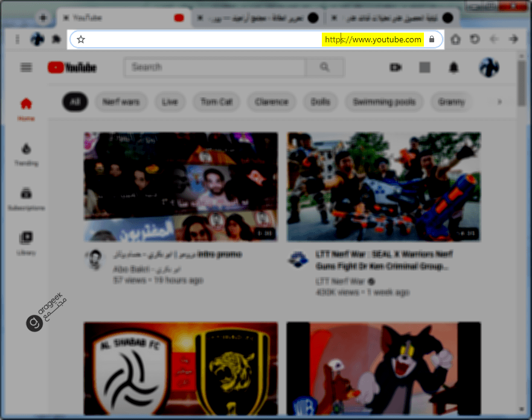Image resolution: width=532 pixels, height=420 pixels.
Task: Select the Clarence filter chip
Action: coord(271,102)
